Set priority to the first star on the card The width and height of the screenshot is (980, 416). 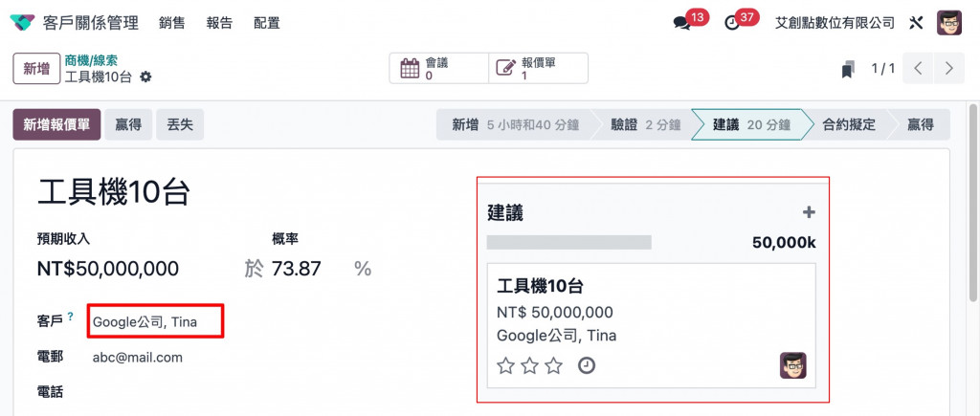506,365
